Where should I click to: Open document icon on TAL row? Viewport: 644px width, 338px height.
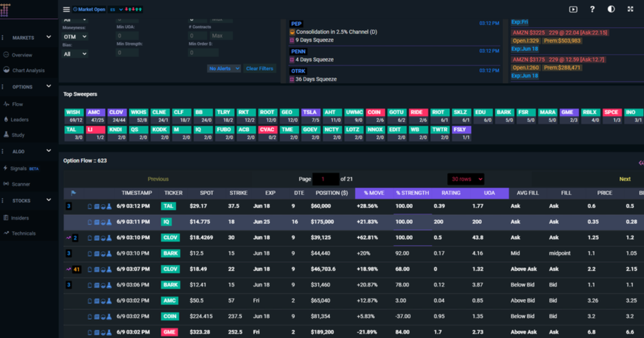click(x=90, y=206)
